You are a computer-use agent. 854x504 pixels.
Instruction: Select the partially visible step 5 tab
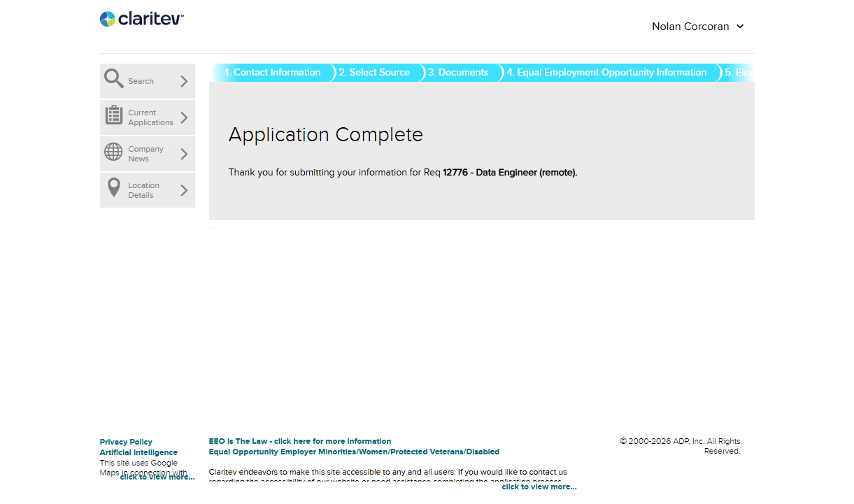click(x=738, y=73)
